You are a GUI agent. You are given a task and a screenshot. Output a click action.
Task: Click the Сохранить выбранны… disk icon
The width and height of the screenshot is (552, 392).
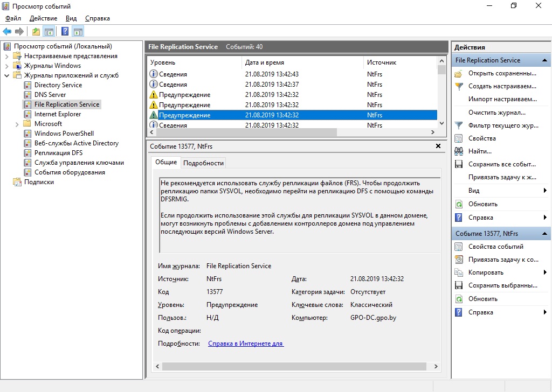tap(458, 285)
